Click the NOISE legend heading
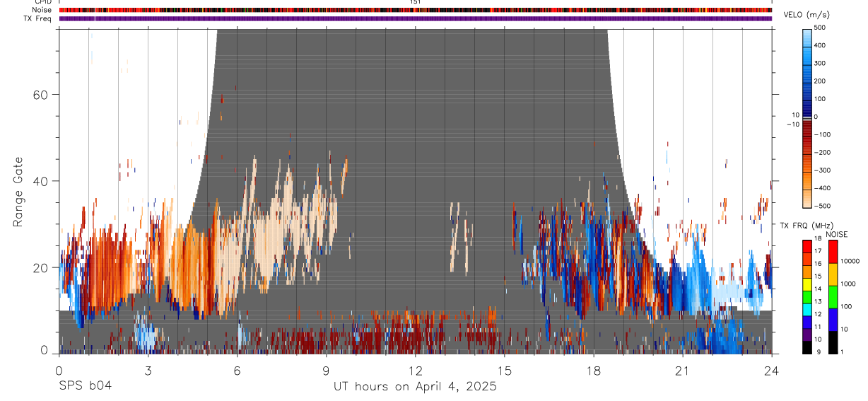868x401 pixels. [836, 234]
